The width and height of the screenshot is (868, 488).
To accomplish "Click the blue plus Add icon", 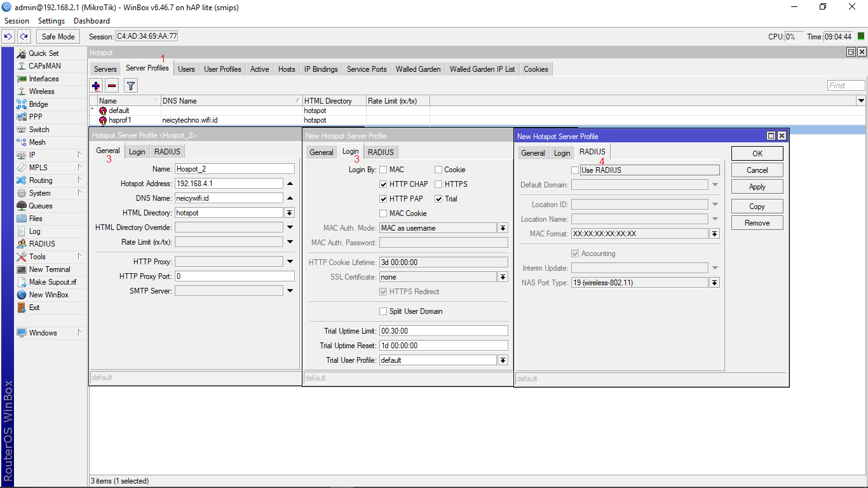I will (96, 86).
